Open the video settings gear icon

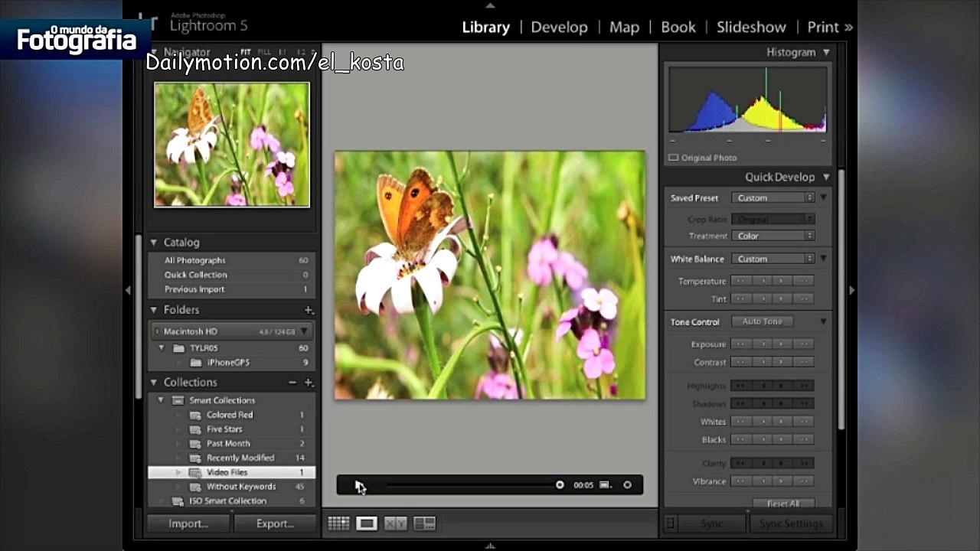tap(627, 485)
